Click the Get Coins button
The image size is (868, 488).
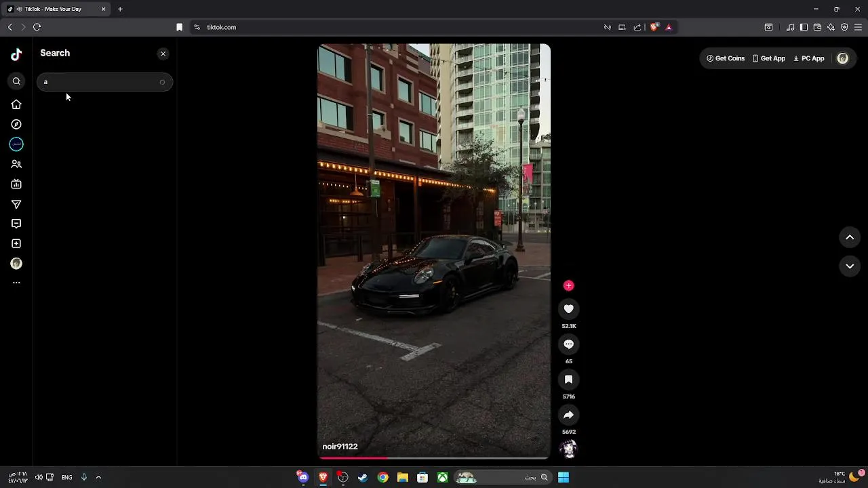726,58
